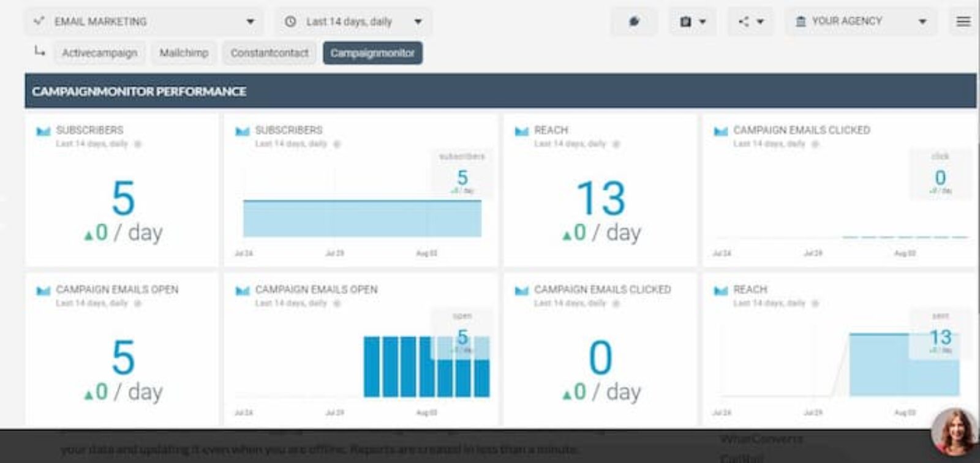Image resolution: width=980 pixels, height=463 pixels.
Task: Click the info icon on Subscribers chart widget
Action: point(337,144)
